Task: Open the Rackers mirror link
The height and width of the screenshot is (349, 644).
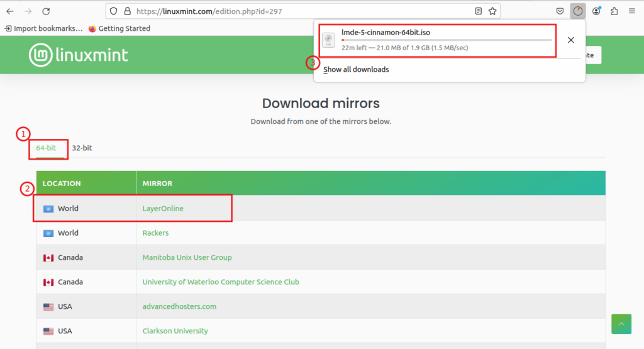Action: [x=156, y=233]
